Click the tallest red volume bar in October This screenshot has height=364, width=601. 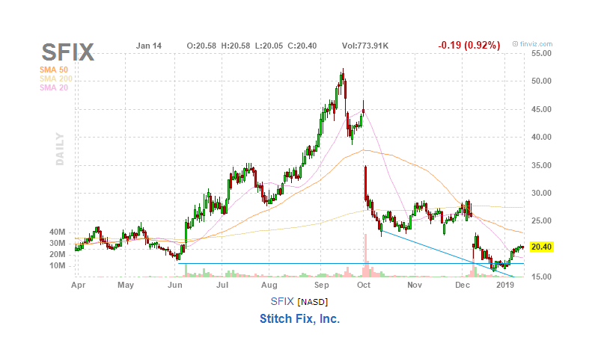coord(366,256)
